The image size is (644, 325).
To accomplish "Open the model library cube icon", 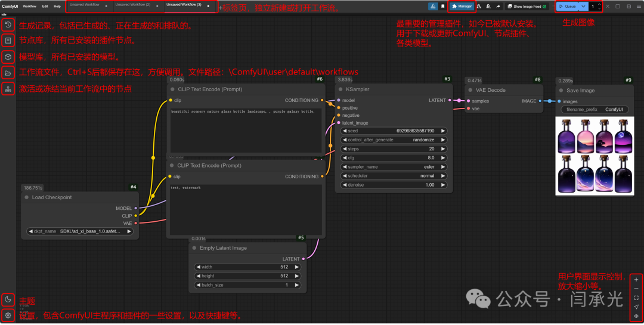I will click(8, 57).
